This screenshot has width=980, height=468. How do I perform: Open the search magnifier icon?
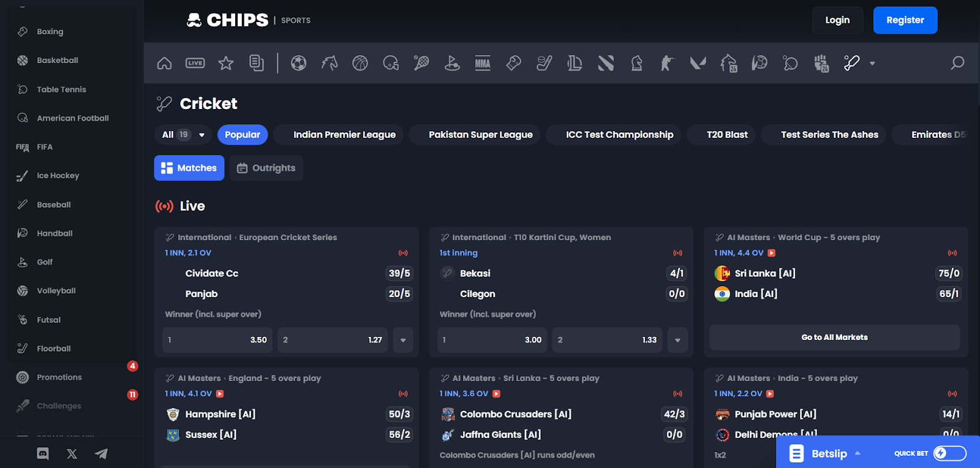point(957,63)
